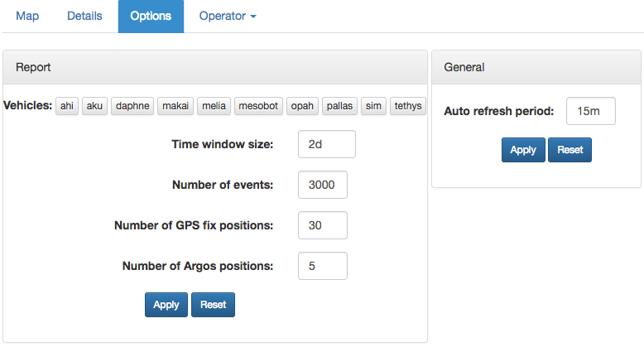644x347 pixels.
Task: Select the Options tab
Action: (151, 16)
